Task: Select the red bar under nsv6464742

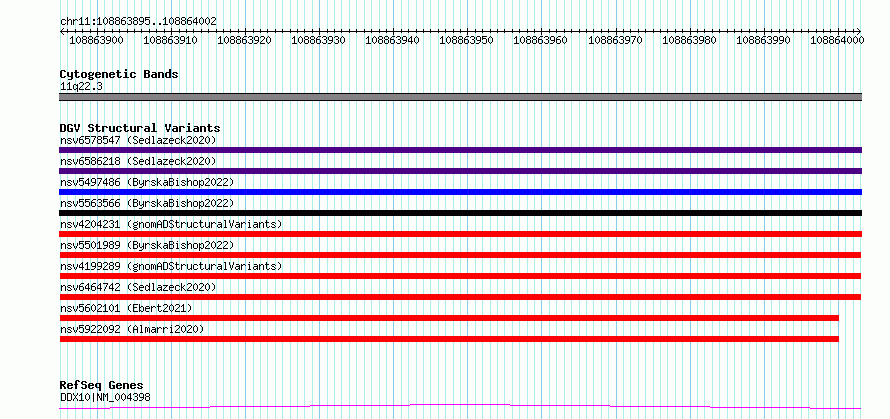Action: (x=460, y=297)
